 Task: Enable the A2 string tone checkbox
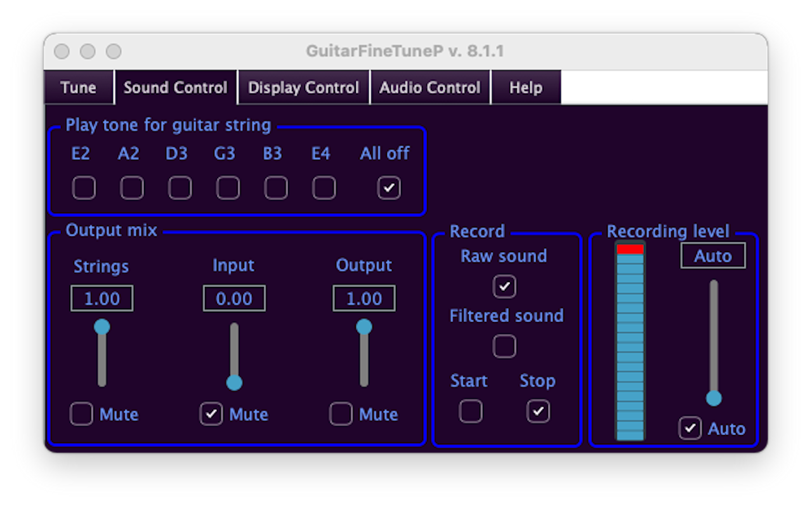[x=132, y=187]
